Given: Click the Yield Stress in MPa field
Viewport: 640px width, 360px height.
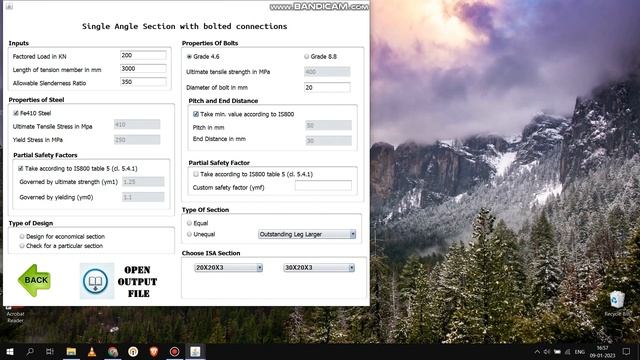Looking at the screenshot, I should coord(137,140).
